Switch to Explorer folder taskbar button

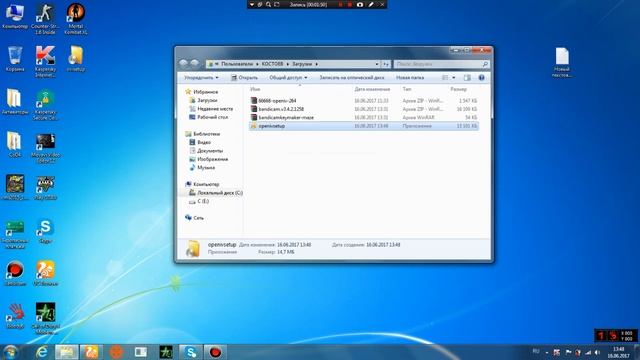(67, 352)
